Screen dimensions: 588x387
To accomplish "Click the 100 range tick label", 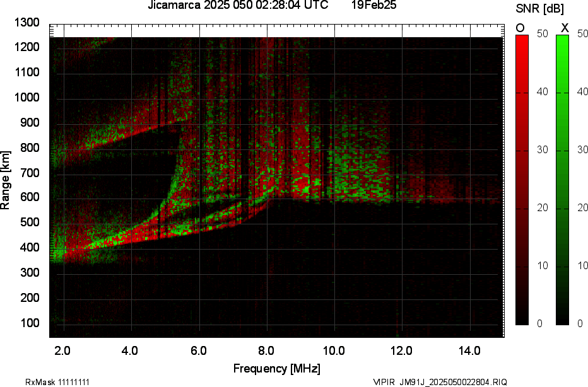I will pyautogui.click(x=30, y=323).
